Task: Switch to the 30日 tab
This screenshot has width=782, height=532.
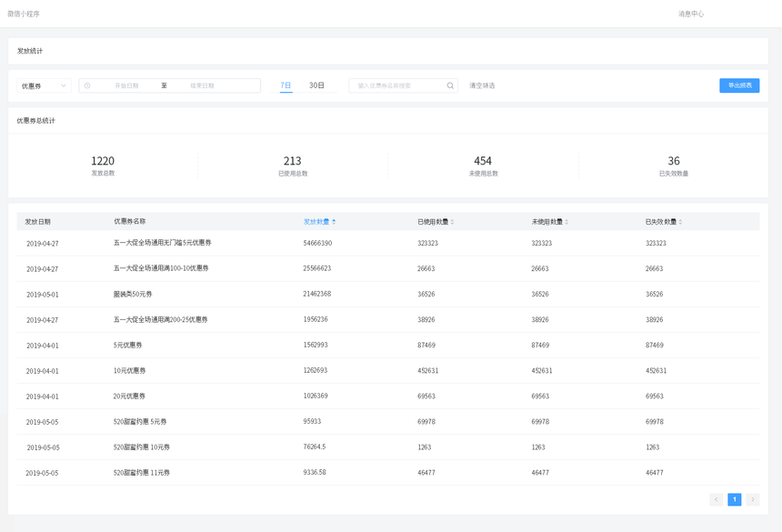Action: pyautogui.click(x=316, y=85)
